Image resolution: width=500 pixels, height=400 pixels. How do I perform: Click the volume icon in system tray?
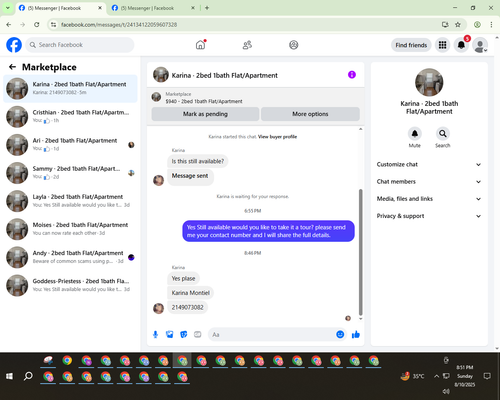[x=446, y=391]
